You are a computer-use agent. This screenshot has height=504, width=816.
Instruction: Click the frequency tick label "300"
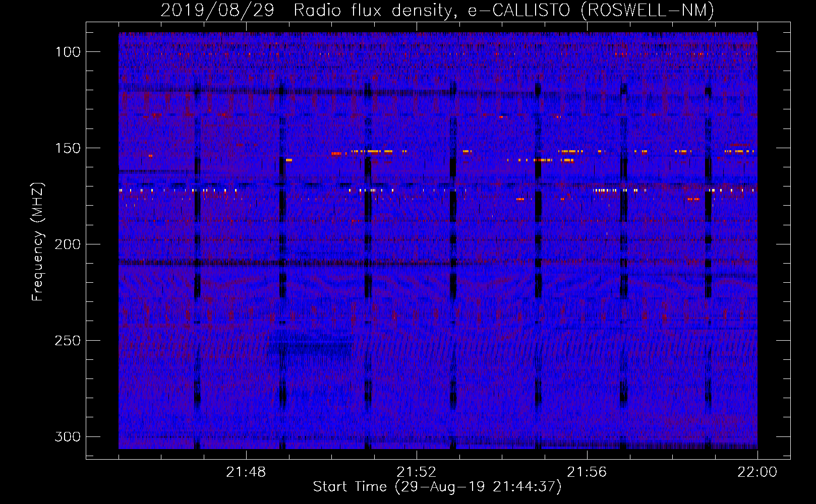68,436
